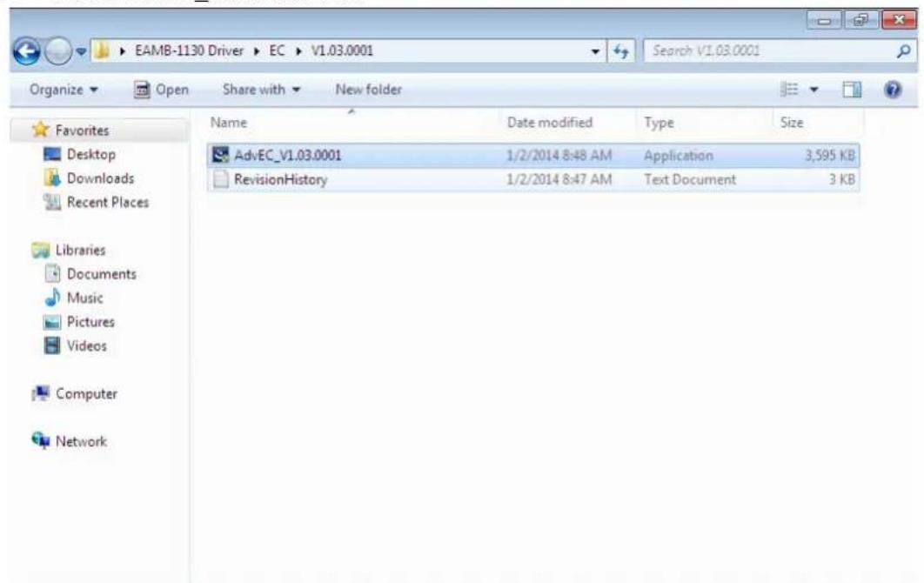Open Desktop in the navigation pane

click(x=90, y=154)
